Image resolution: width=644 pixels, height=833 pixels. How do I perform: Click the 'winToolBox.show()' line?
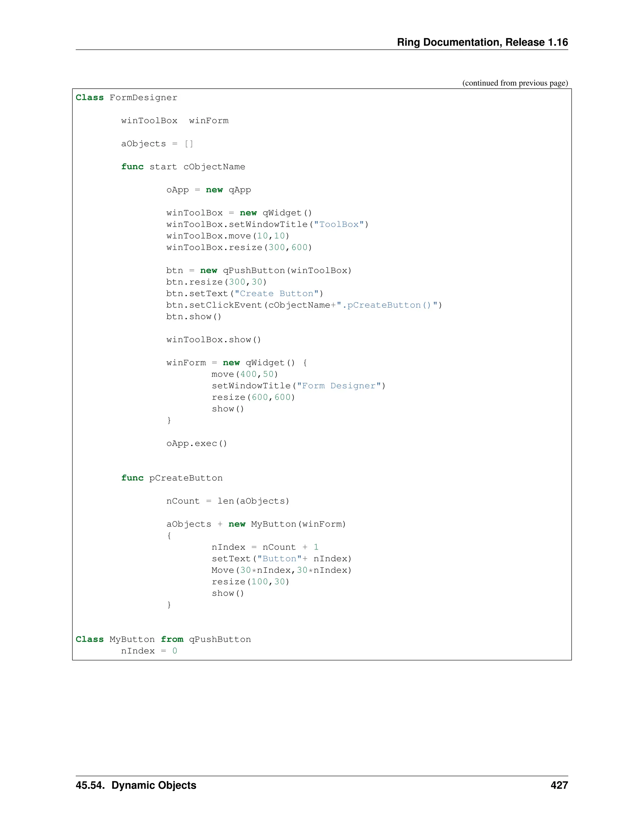click(213, 339)
